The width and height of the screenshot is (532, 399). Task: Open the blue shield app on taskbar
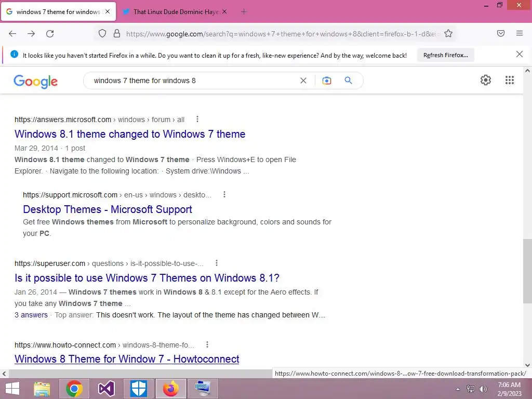click(x=138, y=389)
